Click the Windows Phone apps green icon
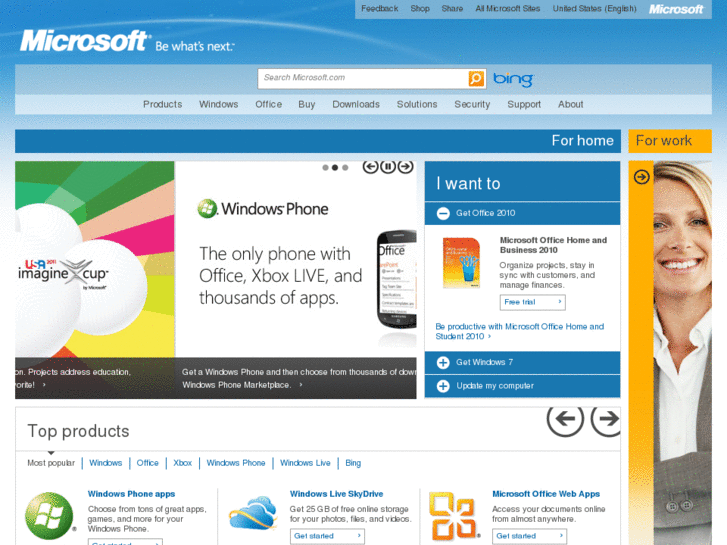727x545 pixels. (50, 516)
